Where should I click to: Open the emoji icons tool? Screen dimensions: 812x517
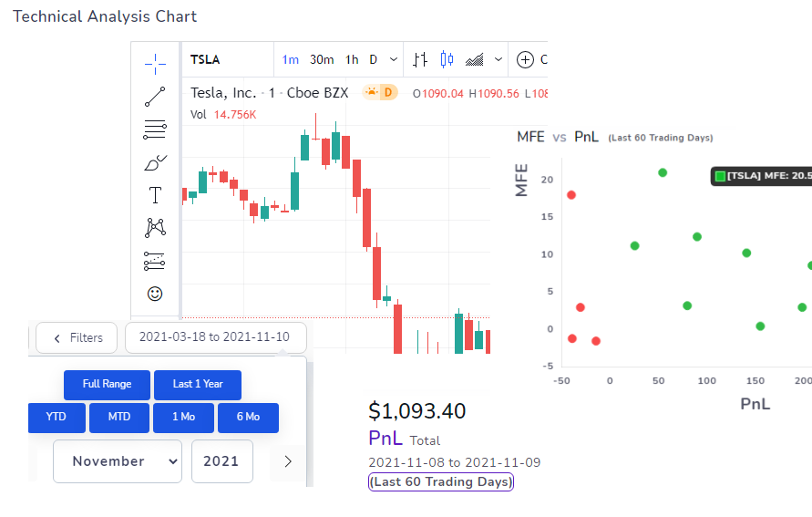[155, 294]
